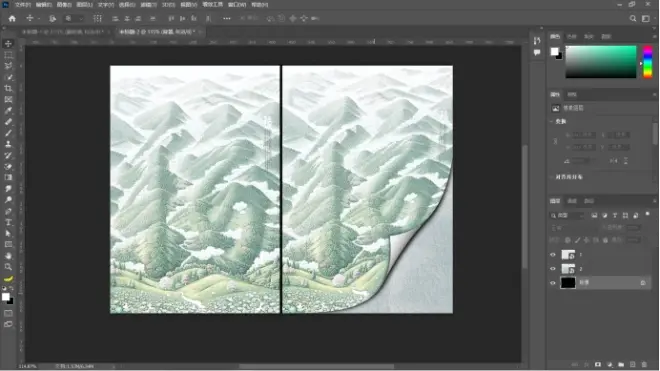The height and width of the screenshot is (371, 660).
Task: Open the comments panel speech-bubble icon
Action: pos(537,53)
